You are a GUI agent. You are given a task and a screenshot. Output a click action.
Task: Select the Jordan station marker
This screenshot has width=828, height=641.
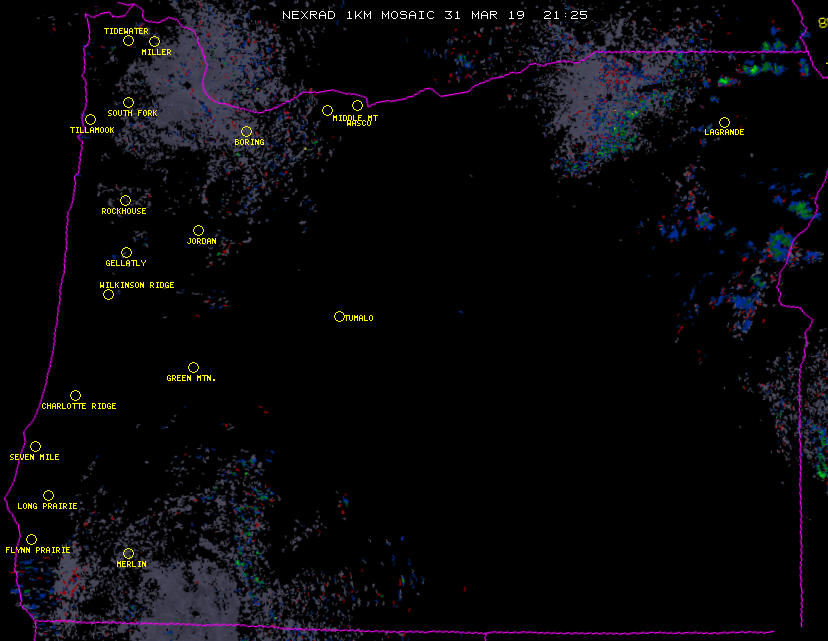198,230
